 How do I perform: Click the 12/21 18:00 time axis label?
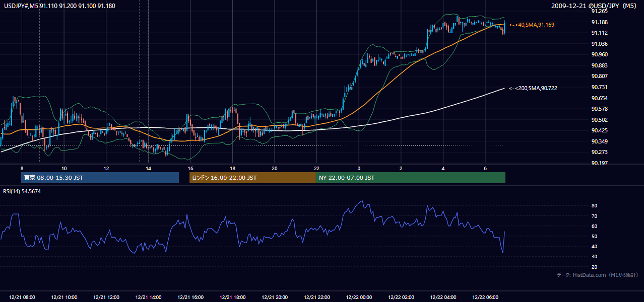click(x=232, y=297)
